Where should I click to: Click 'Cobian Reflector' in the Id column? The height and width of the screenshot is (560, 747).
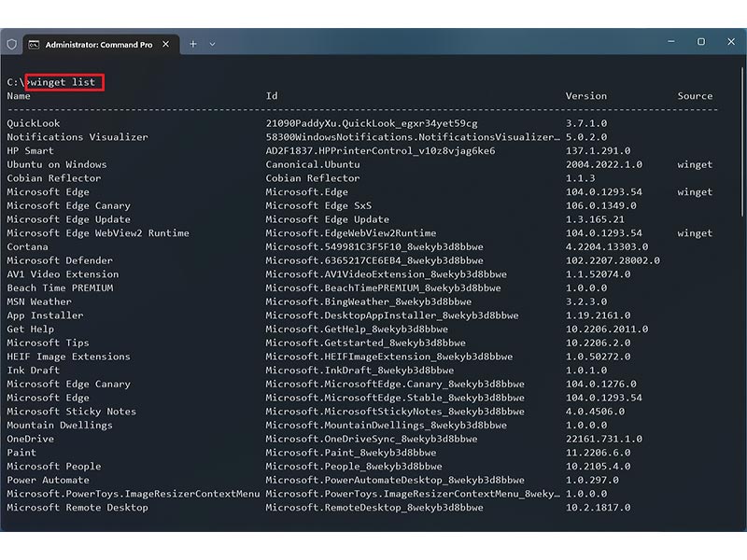pos(313,178)
